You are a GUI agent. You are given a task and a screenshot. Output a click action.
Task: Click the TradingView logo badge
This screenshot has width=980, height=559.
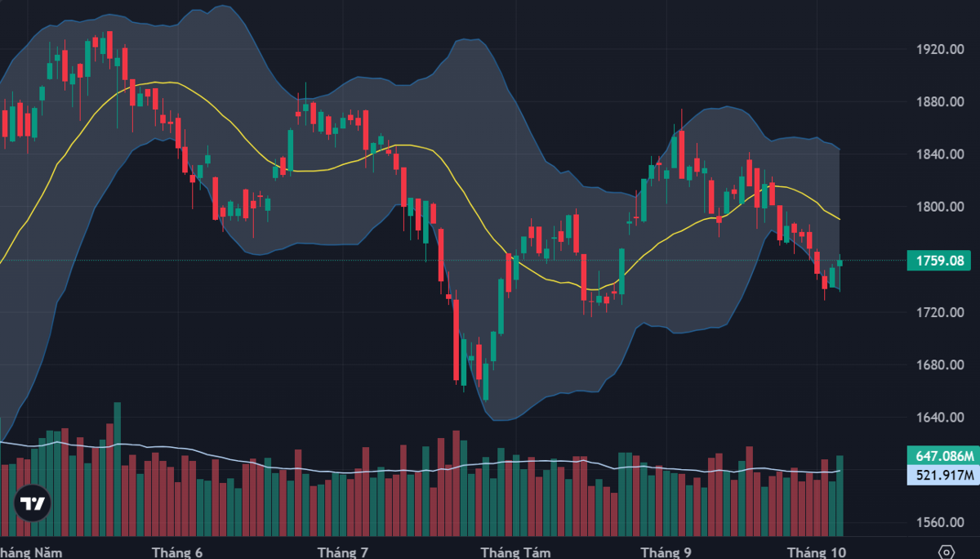tap(33, 503)
